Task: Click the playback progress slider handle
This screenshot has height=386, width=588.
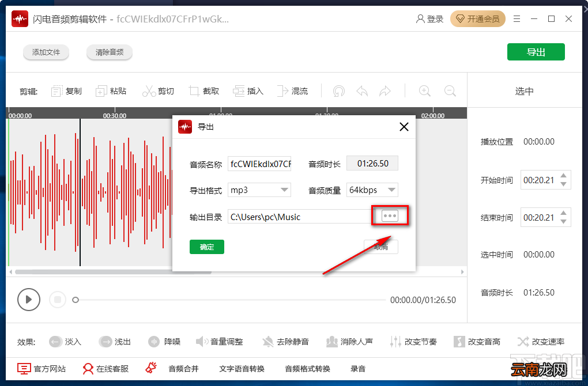Action: [76, 300]
